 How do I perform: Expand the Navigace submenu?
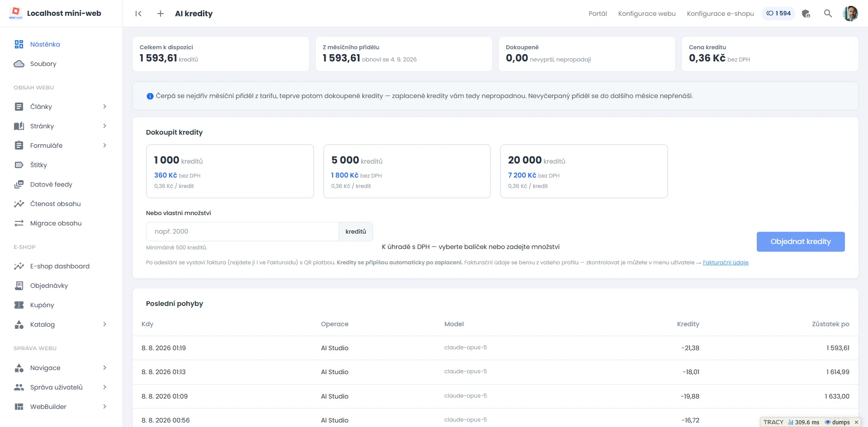click(x=104, y=368)
